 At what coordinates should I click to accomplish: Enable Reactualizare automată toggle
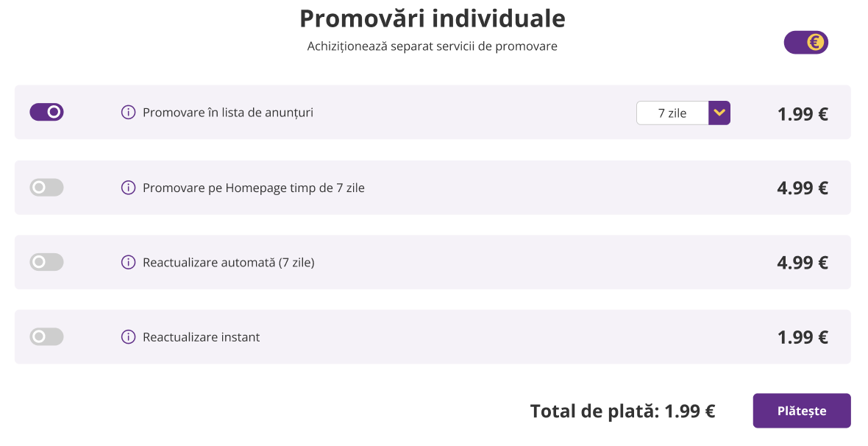click(46, 262)
